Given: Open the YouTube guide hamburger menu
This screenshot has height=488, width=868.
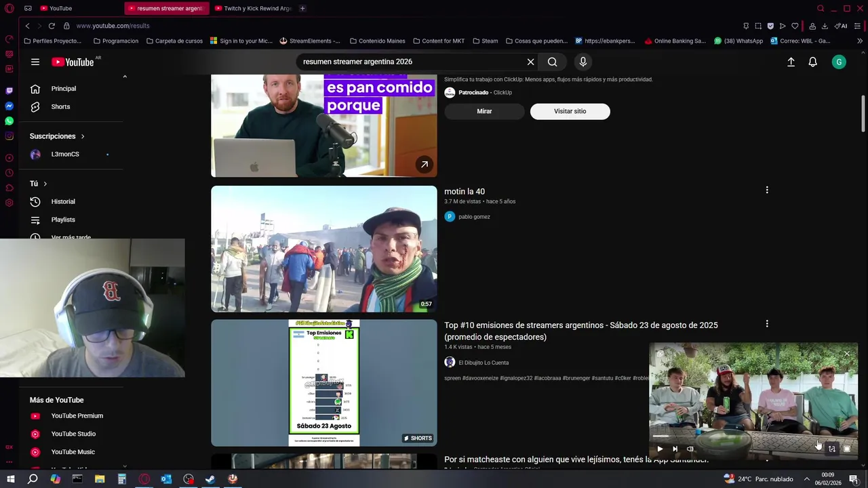Looking at the screenshot, I should coord(35,62).
